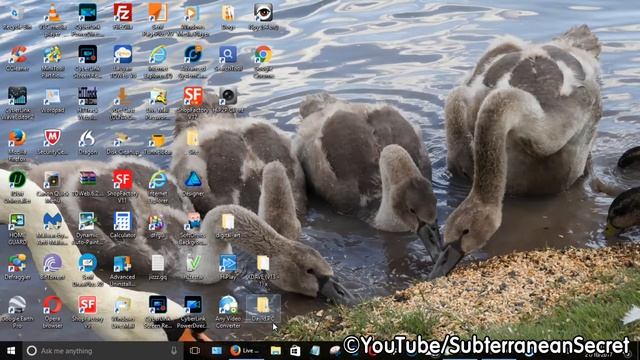The width and height of the screenshot is (640, 360).
Task: Select the HD webcam camera icon
Action: pyautogui.click(x=228, y=100)
